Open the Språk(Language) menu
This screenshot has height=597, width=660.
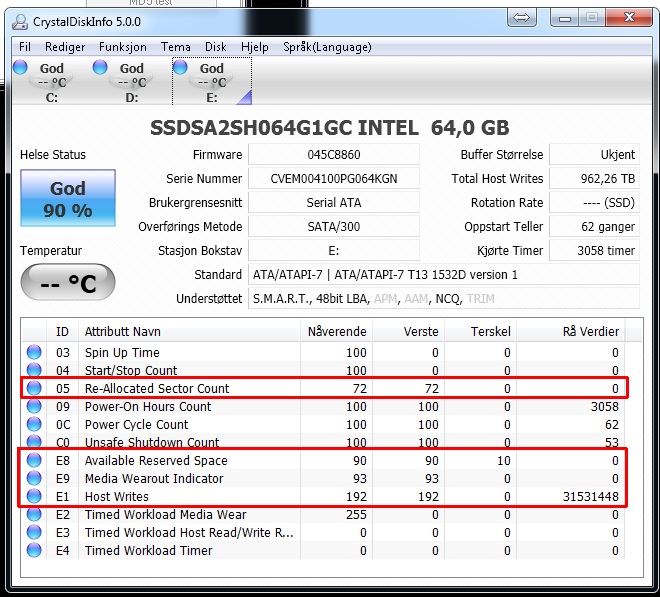pyautogui.click(x=327, y=47)
